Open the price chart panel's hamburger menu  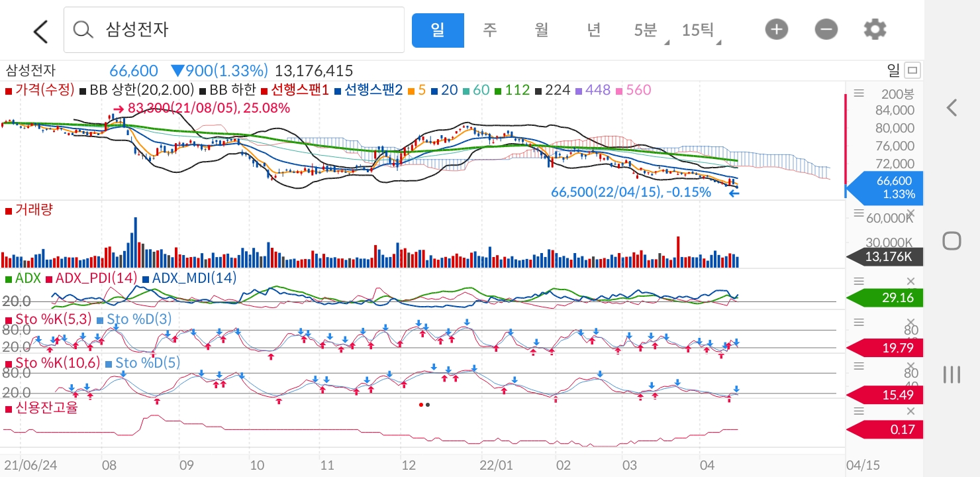click(859, 93)
